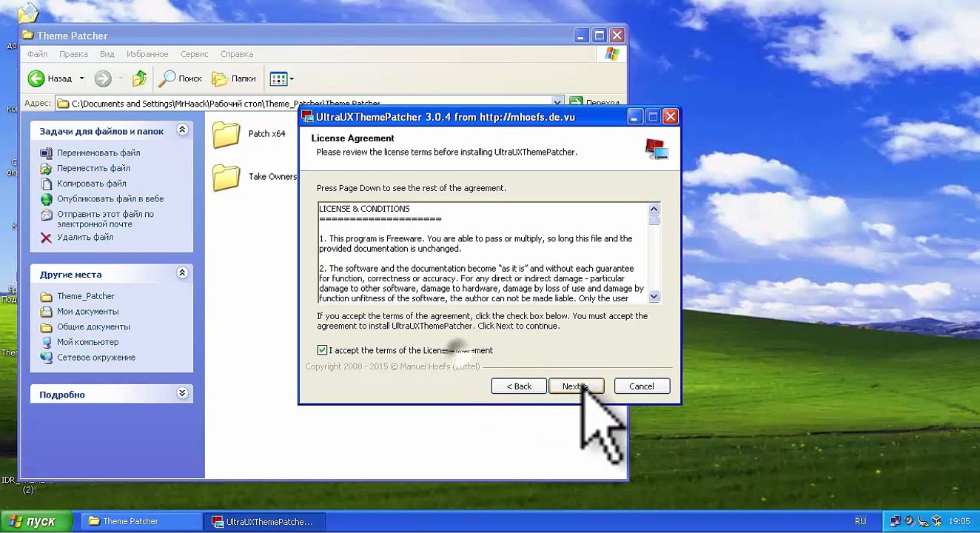Click the taskbar clock 19:05
980x533 pixels.
[959, 521]
